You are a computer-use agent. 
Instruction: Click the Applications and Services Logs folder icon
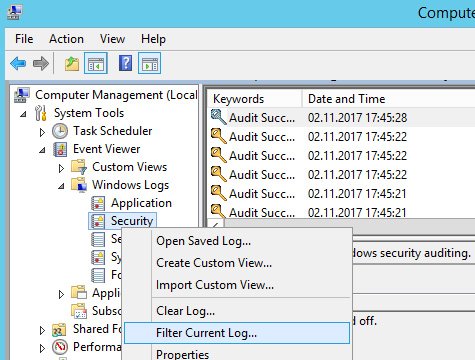pos(79,293)
